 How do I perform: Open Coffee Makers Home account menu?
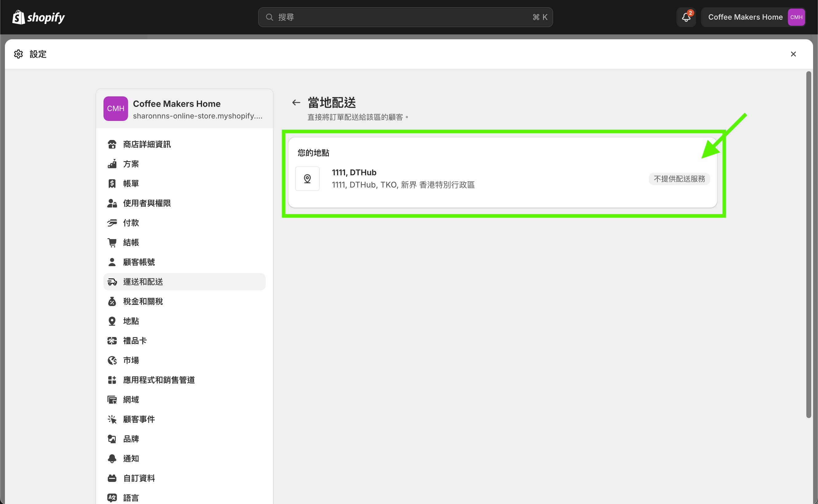pyautogui.click(x=753, y=17)
